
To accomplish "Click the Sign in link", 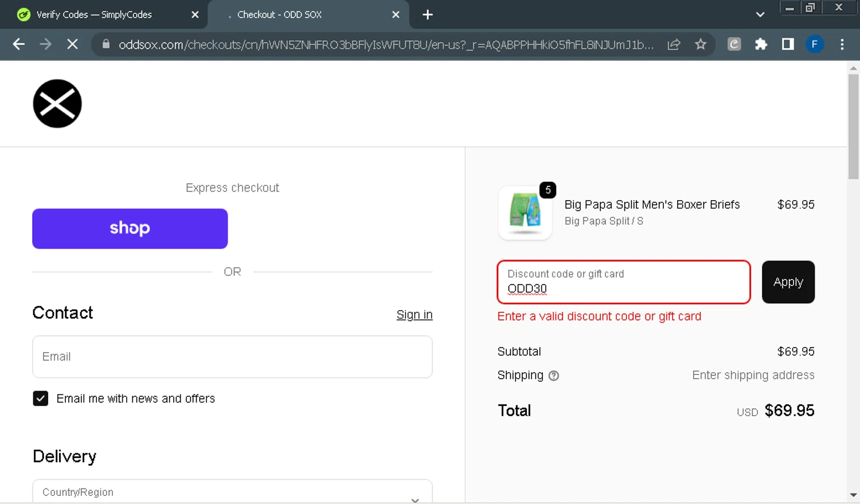I will 415,315.
